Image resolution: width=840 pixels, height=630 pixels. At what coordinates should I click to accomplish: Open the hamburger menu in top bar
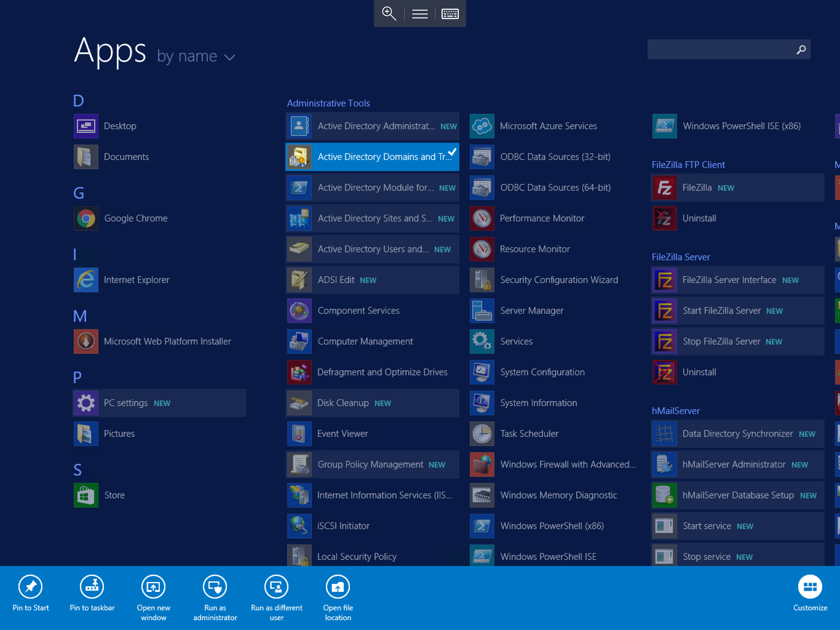point(420,14)
